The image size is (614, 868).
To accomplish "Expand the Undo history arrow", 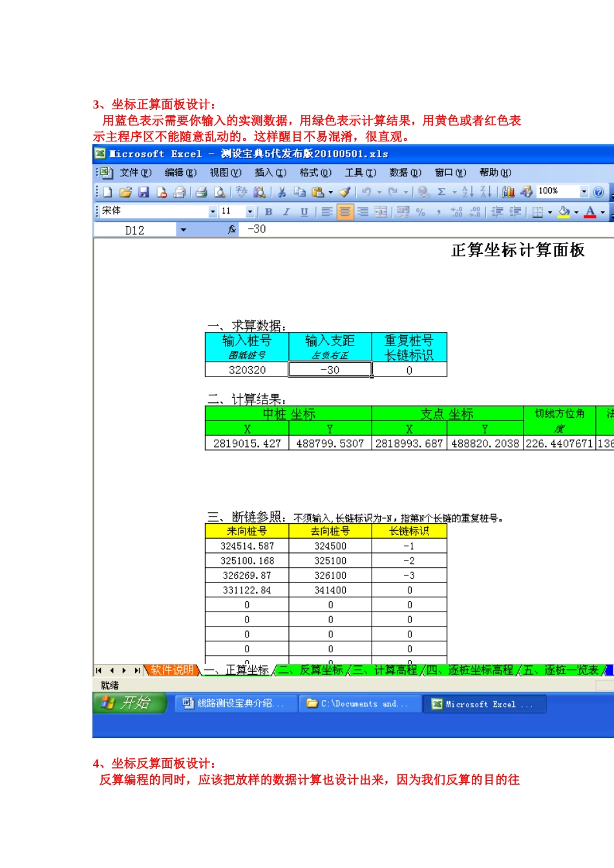I will coord(379,192).
